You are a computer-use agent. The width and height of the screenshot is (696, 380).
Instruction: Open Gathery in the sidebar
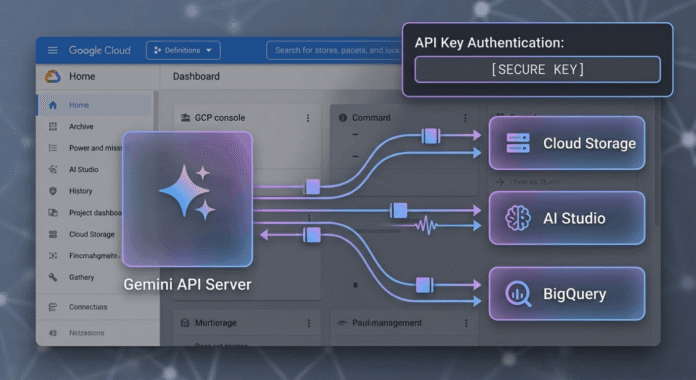pyautogui.click(x=81, y=277)
